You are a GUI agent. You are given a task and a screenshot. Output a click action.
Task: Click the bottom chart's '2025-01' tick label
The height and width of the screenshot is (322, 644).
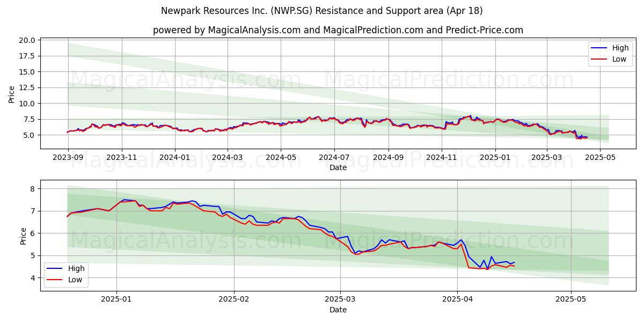click(x=116, y=300)
